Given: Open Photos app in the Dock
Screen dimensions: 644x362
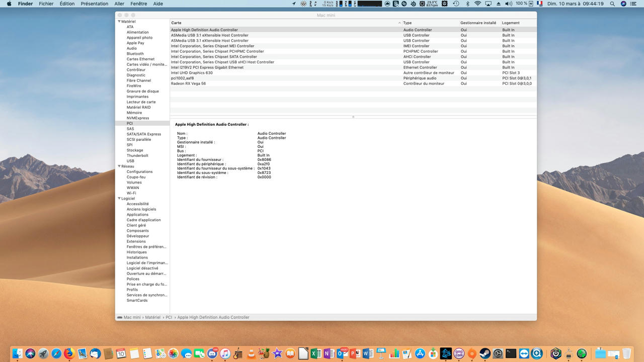Looking at the screenshot, I should [173, 353].
